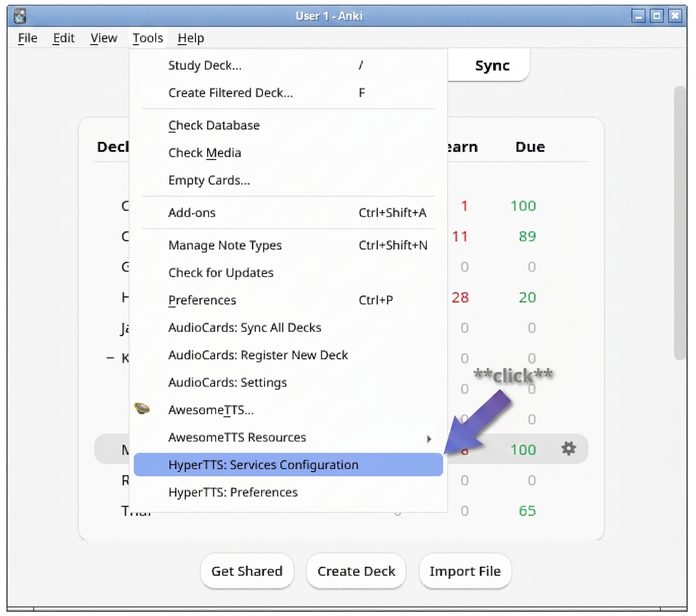Click Get Shared button
Viewport: 696px width, 616px height.
click(x=247, y=571)
